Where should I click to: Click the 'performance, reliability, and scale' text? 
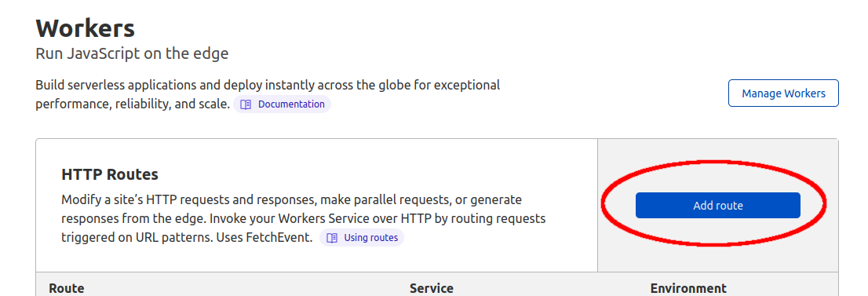click(133, 104)
